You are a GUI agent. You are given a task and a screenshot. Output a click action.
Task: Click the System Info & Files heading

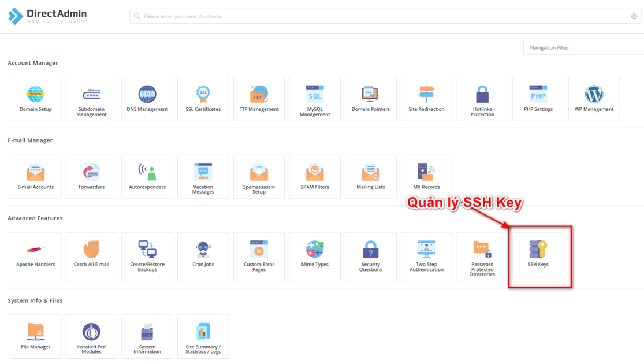click(35, 300)
